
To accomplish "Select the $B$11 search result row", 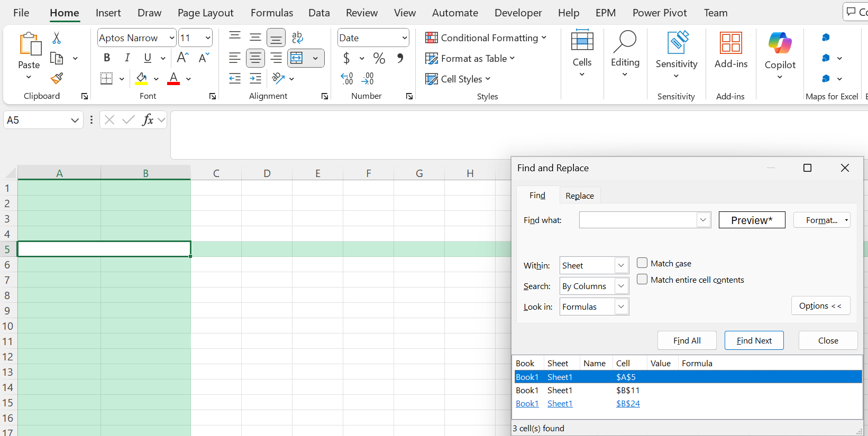I will [x=688, y=390].
